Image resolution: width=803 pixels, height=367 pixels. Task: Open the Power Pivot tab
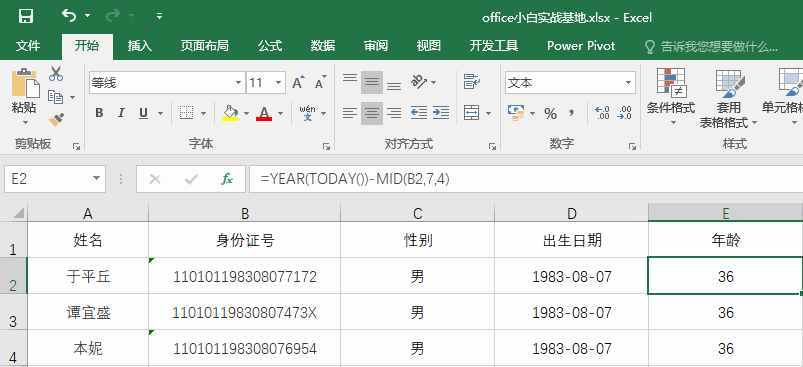[581, 46]
